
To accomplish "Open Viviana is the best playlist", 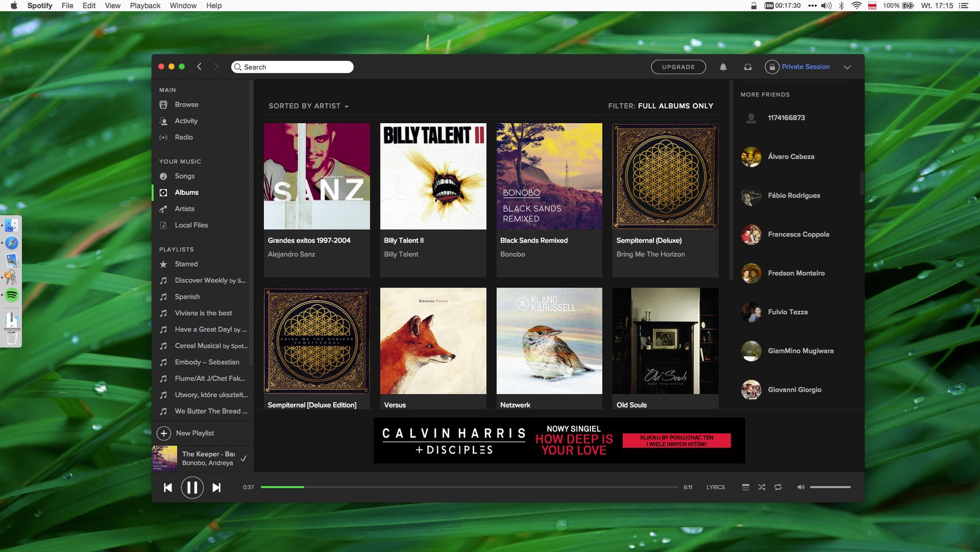I will [203, 313].
